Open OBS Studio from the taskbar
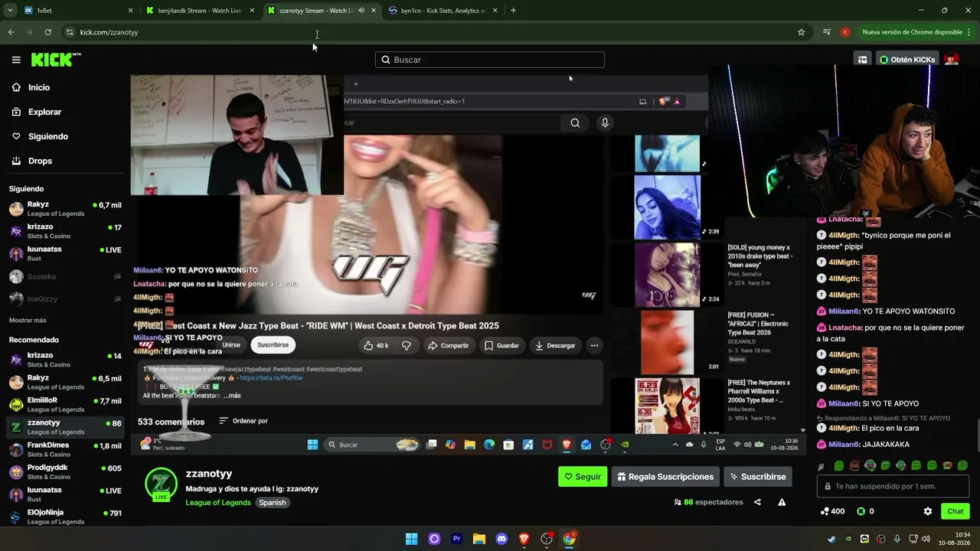980x551 pixels. (547, 539)
